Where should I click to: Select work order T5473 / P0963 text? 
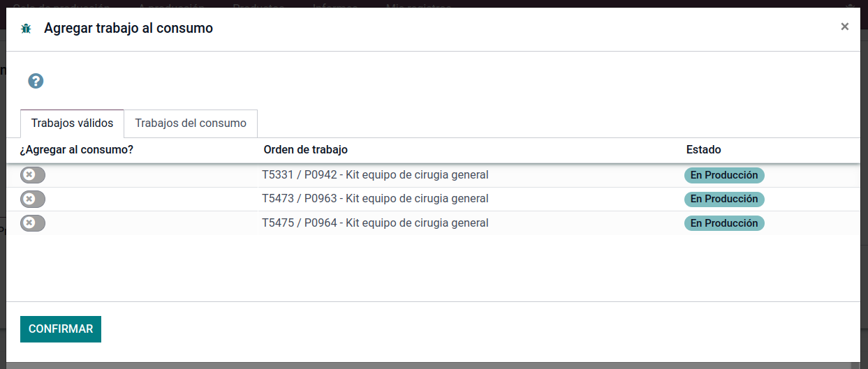(x=375, y=199)
